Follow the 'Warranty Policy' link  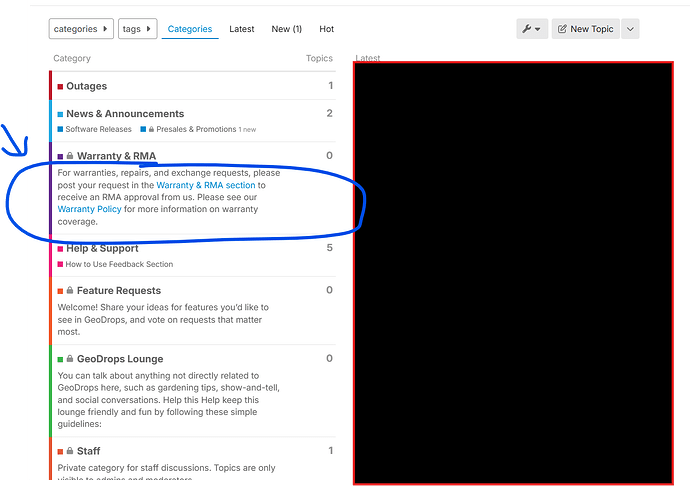pos(89,210)
